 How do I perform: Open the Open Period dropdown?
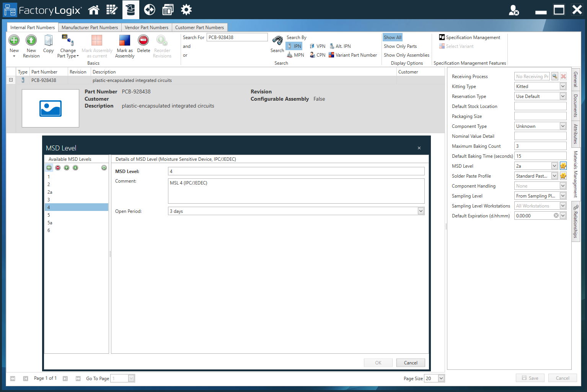click(421, 211)
